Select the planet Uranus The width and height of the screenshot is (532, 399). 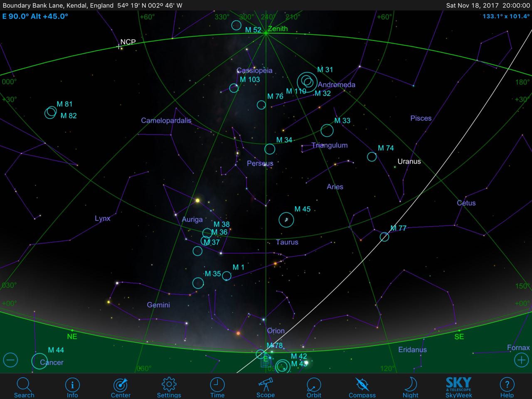[x=395, y=167]
